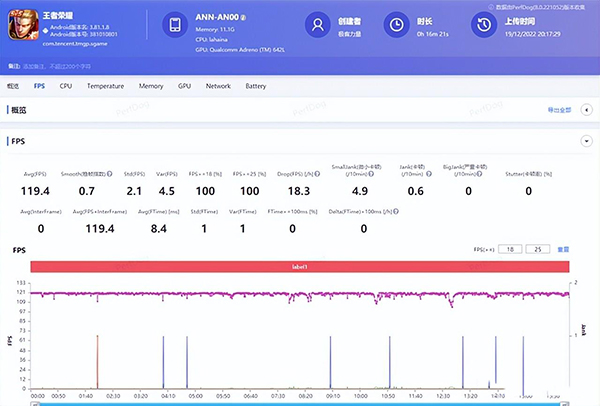
Task: Click the creator person icon
Action: 318,25
